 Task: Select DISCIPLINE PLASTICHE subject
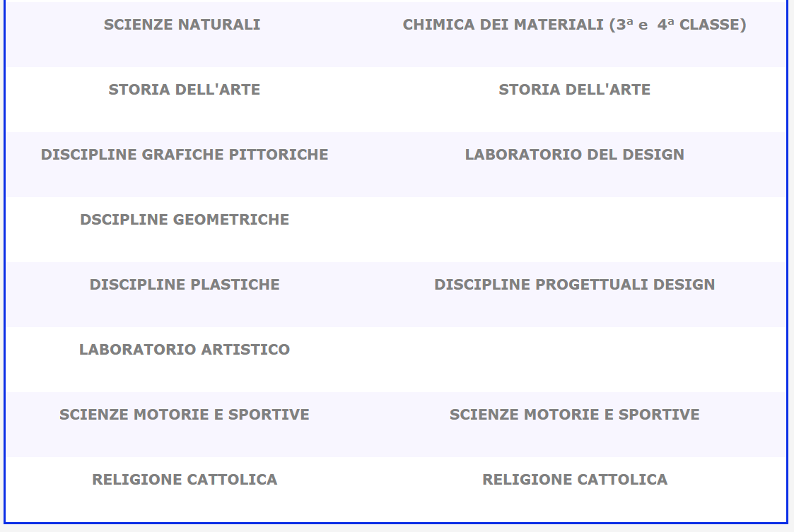tap(185, 285)
